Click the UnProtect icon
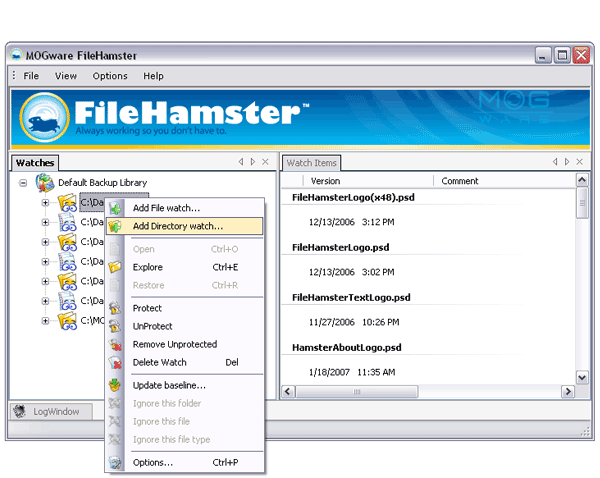The height and width of the screenshot is (478, 600). click(115, 326)
